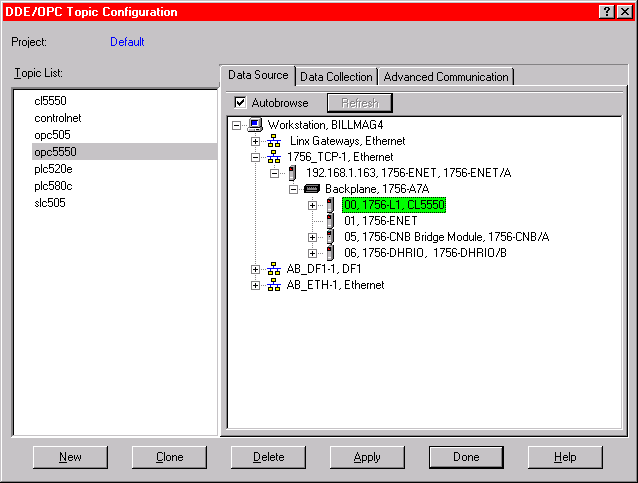638x483 pixels.
Task: Expand the 05, 1756-CNB Bridge Module node
Action: pyautogui.click(x=312, y=238)
